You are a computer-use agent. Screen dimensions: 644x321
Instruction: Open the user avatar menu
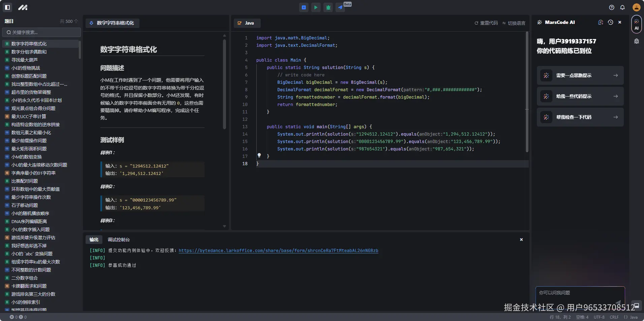coord(636,7)
